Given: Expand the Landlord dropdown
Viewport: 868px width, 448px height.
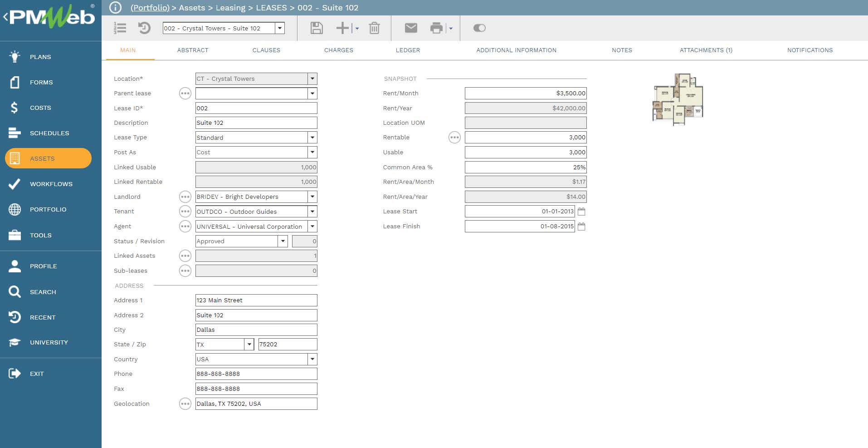Looking at the screenshot, I should click(x=312, y=197).
